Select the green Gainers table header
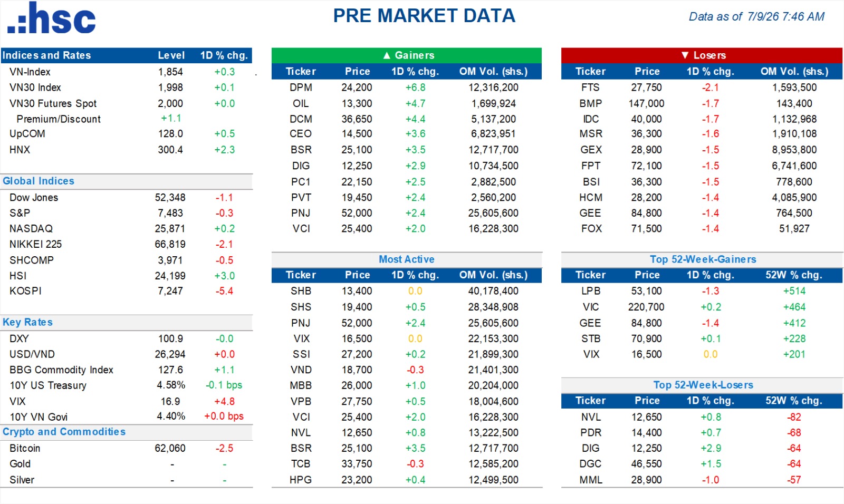844x504 pixels. [407, 55]
